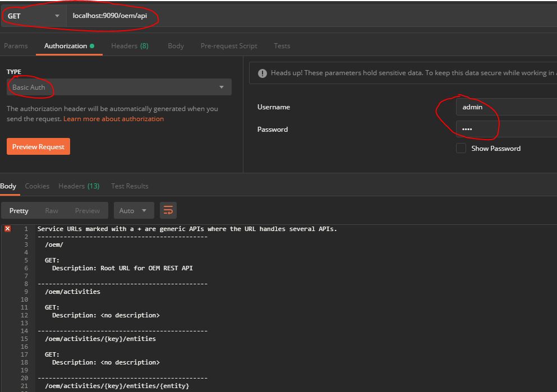Screen dimensions: 557x392
Task: Open the Test Results tab
Action: point(128,186)
